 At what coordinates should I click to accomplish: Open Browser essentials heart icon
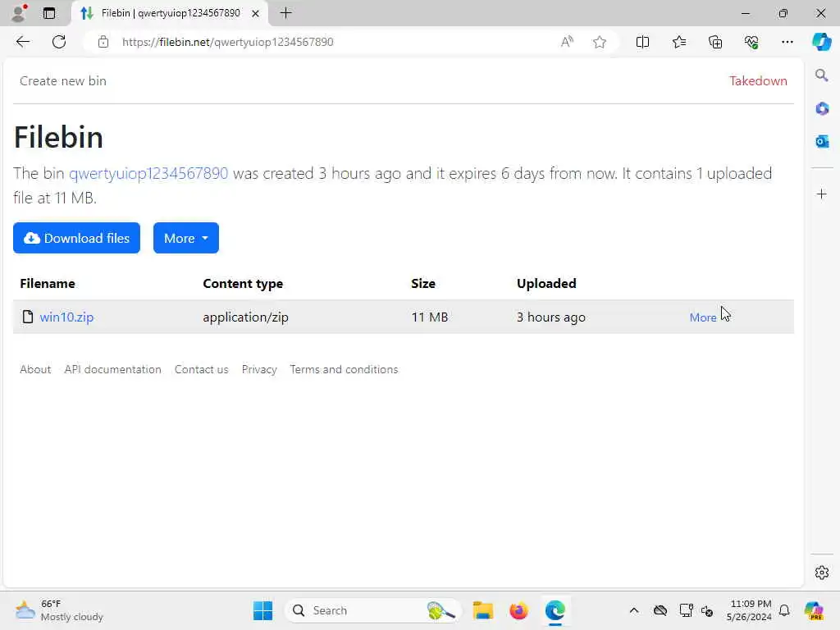tap(751, 42)
